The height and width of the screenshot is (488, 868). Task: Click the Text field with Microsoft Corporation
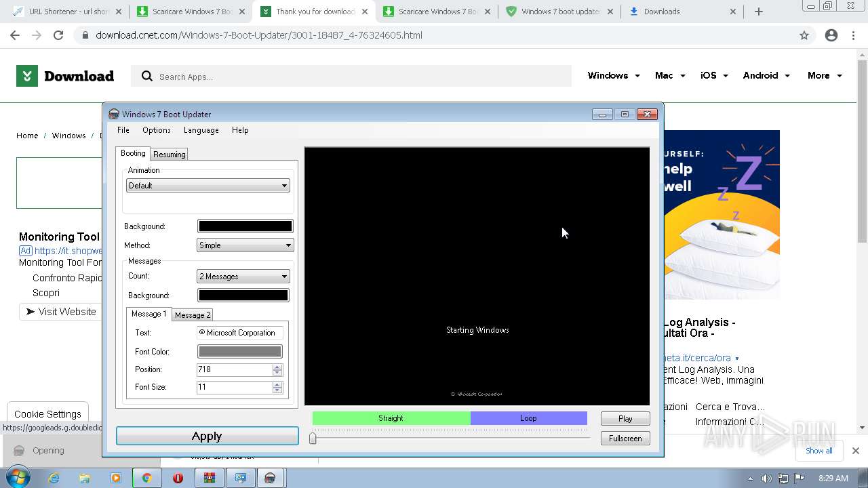pos(239,333)
